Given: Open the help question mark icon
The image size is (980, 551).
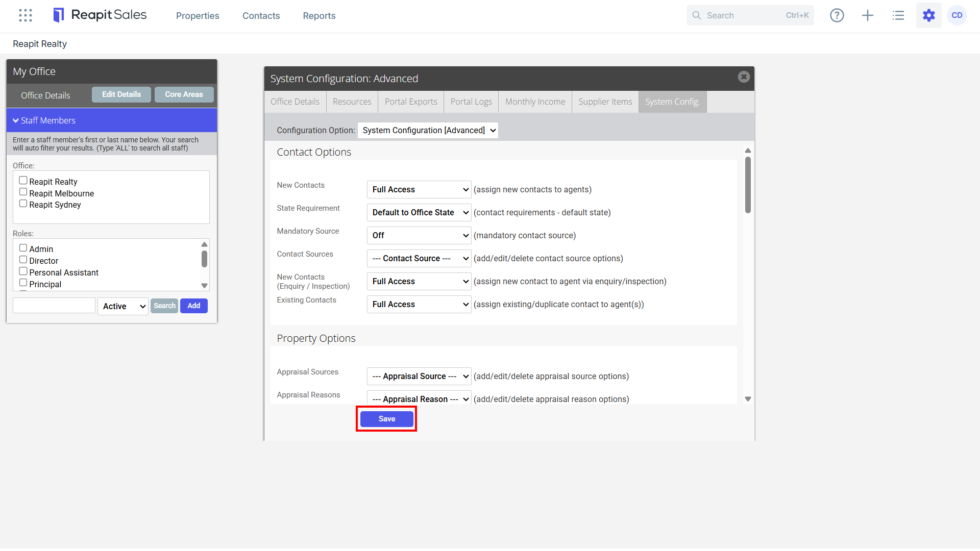Looking at the screenshot, I should pos(837,15).
